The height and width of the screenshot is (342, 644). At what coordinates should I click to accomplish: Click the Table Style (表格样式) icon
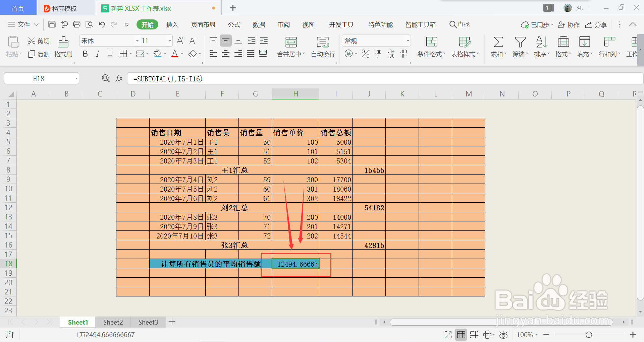pos(465,42)
